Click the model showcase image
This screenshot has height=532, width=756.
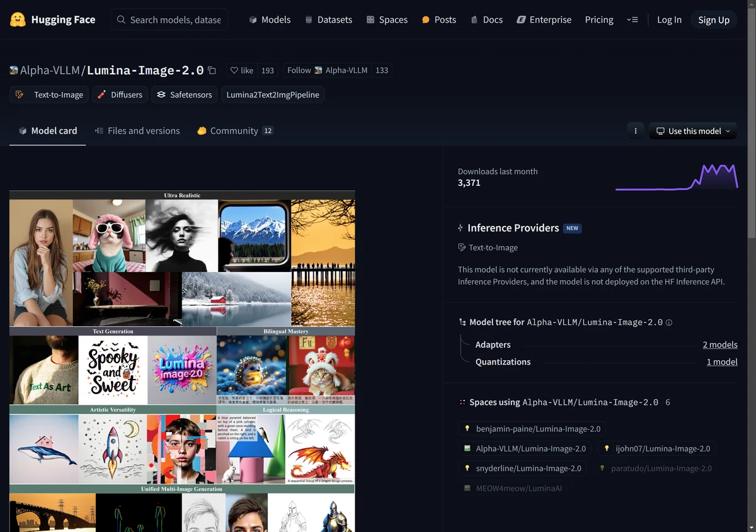182,361
